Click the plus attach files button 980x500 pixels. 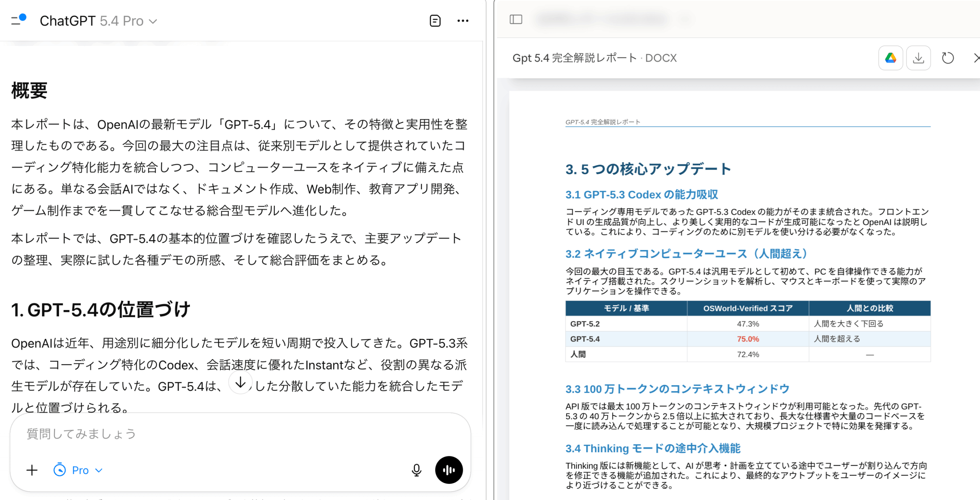point(32,470)
